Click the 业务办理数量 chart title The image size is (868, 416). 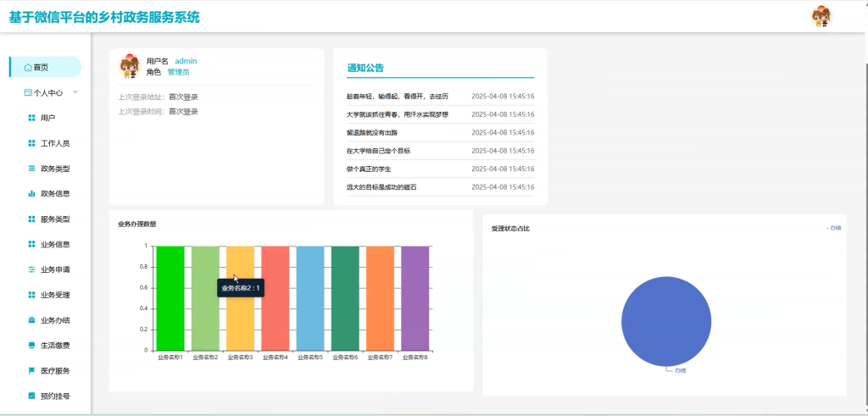(136, 224)
